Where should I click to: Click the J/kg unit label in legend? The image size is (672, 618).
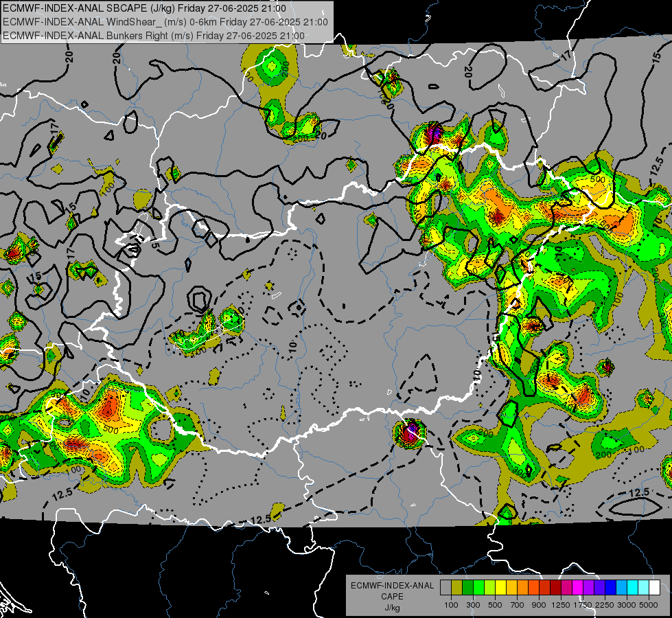pos(392,608)
